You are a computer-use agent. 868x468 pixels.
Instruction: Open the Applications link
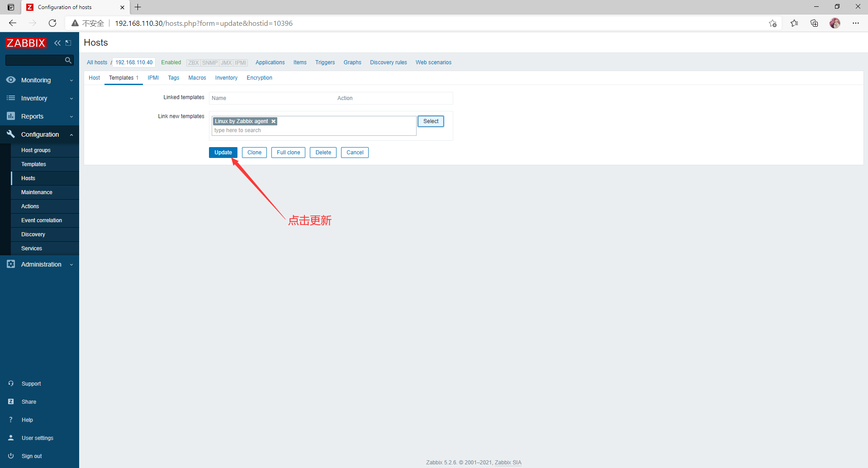pyautogui.click(x=270, y=62)
